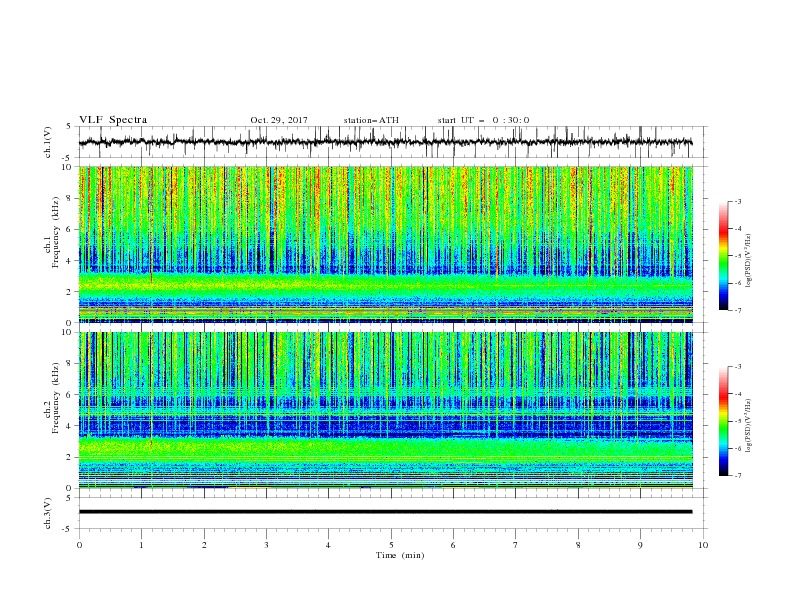Click the "6" tick on the time axis

[453, 545]
